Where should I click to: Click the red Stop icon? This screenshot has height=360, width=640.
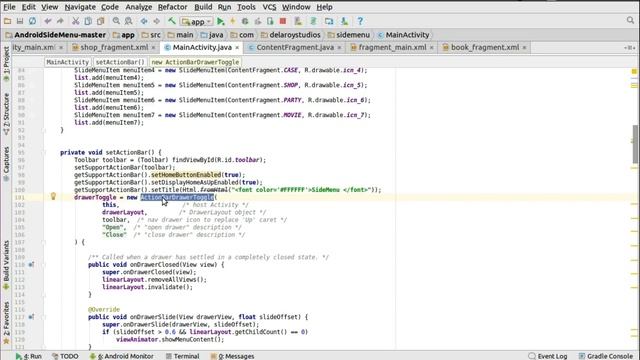[282, 21]
